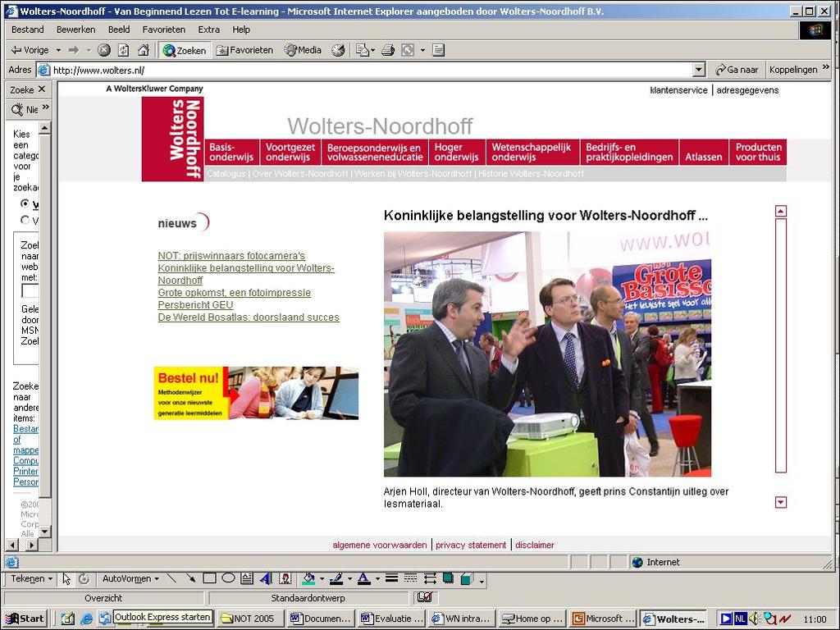Open the Beeld menu
Image resolution: width=840 pixels, height=630 pixels.
tap(118, 30)
